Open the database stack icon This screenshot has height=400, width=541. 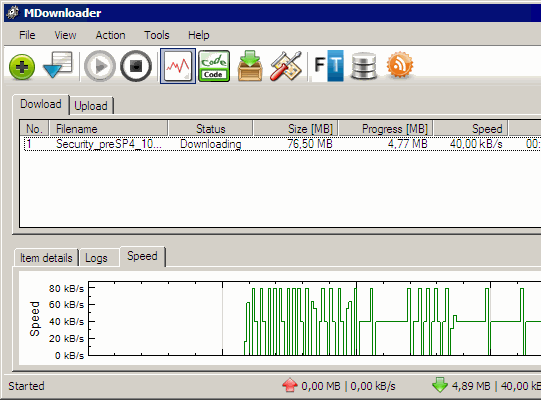click(x=364, y=66)
